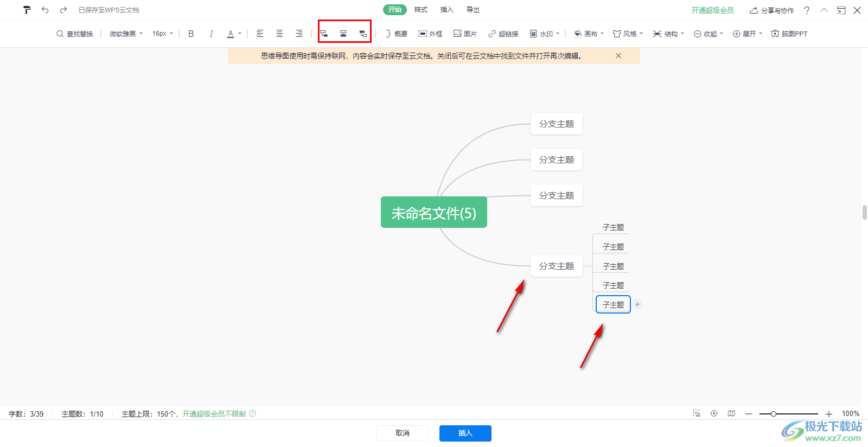
Task: Open the 开通超级会员 membership link
Action: tap(712, 10)
